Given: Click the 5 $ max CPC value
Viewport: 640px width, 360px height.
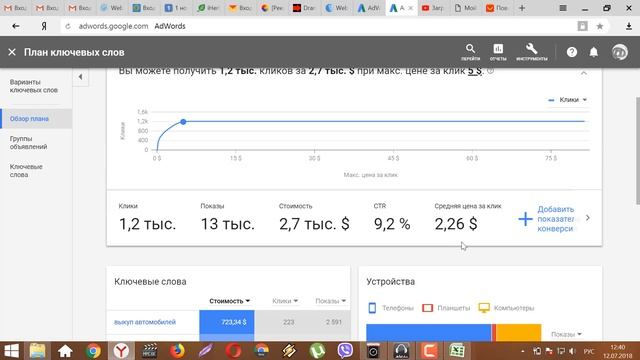Looking at the screenshot, I should click(x=475, y=71).
